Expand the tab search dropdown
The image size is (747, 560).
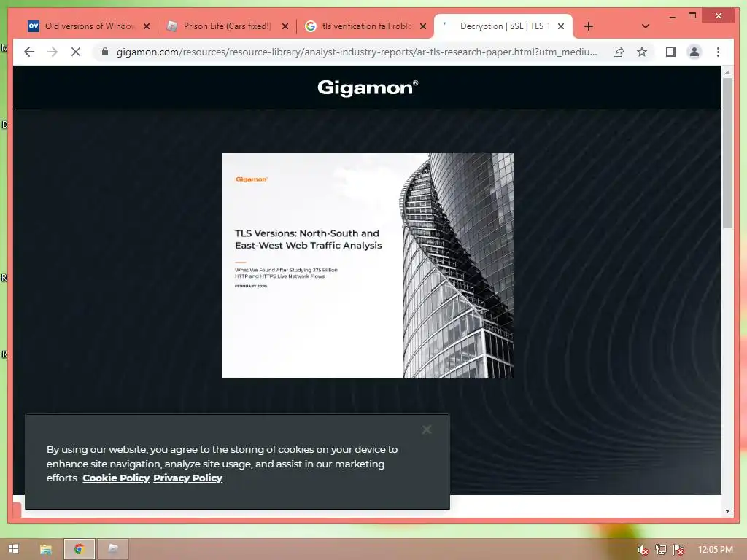pyautogui.click(x=645, y=26)
